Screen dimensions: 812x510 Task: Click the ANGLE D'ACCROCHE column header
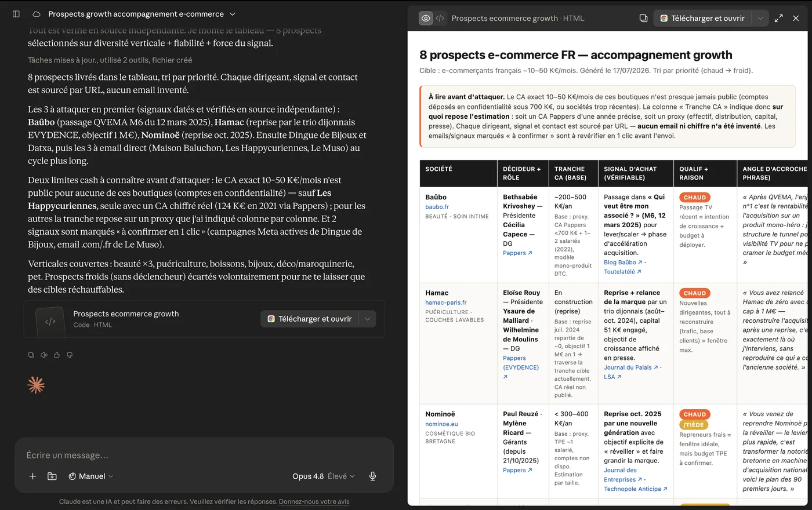pos(773,173)
